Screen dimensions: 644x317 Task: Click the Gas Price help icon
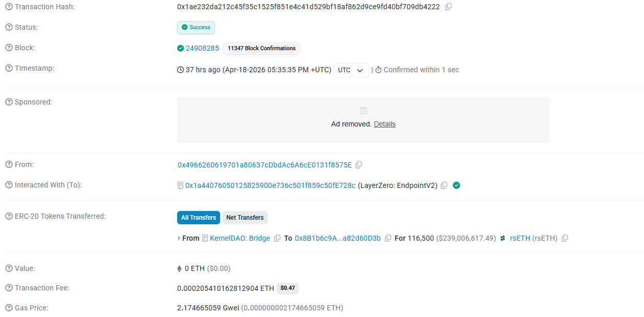coord(9,308)
